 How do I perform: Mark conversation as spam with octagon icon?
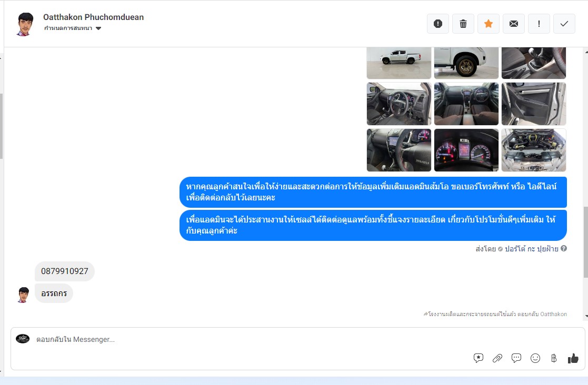pos(438,24)
